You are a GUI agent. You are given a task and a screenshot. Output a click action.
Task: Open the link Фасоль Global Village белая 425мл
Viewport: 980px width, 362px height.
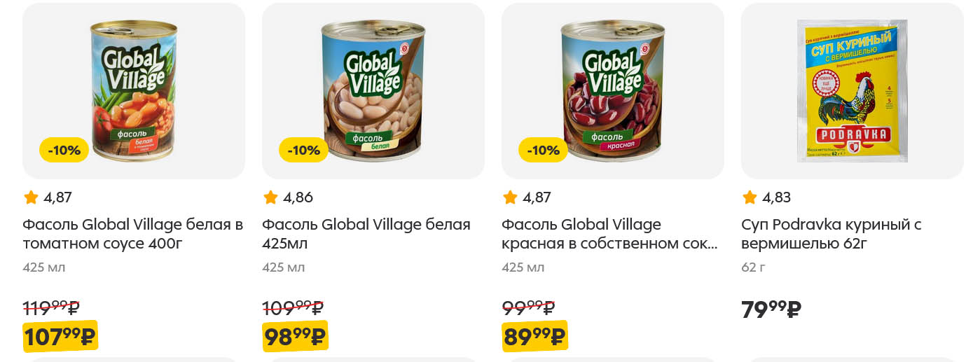[366, 234]
